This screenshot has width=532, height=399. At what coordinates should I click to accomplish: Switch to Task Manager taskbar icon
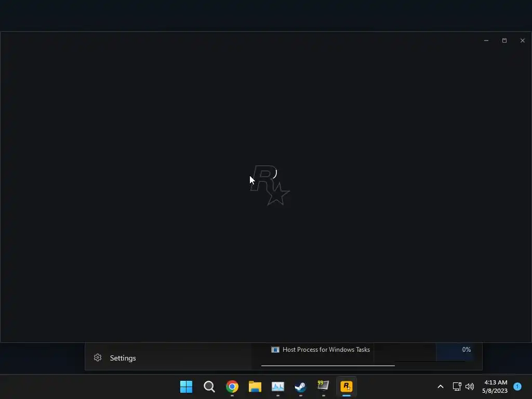tap(277, 387)
